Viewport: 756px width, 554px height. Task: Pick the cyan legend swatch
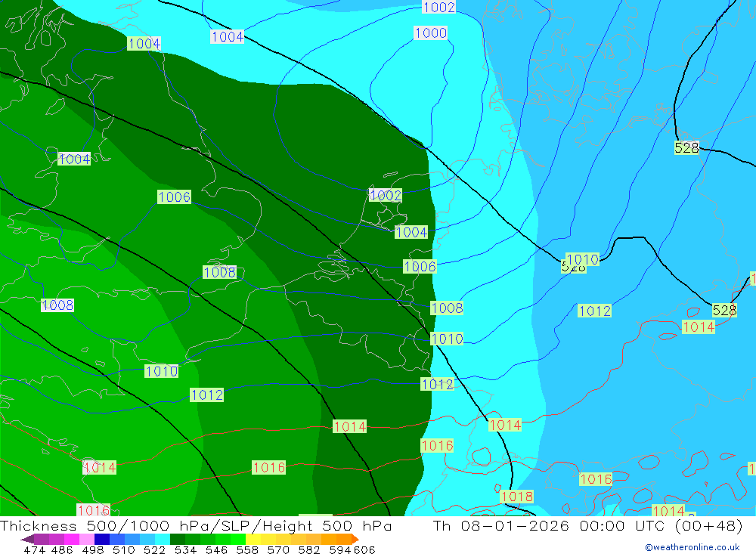pos(163,539)
